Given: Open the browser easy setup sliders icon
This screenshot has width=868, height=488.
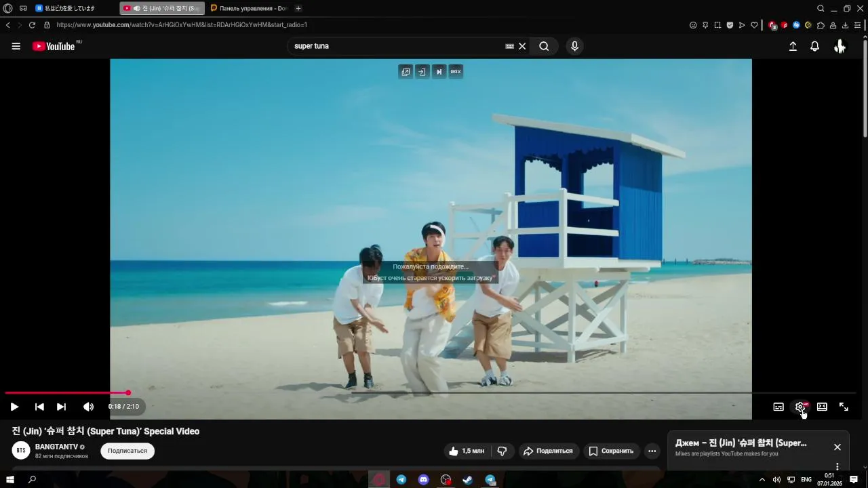Looking at the screenshot, I should [x=858, y=25].
